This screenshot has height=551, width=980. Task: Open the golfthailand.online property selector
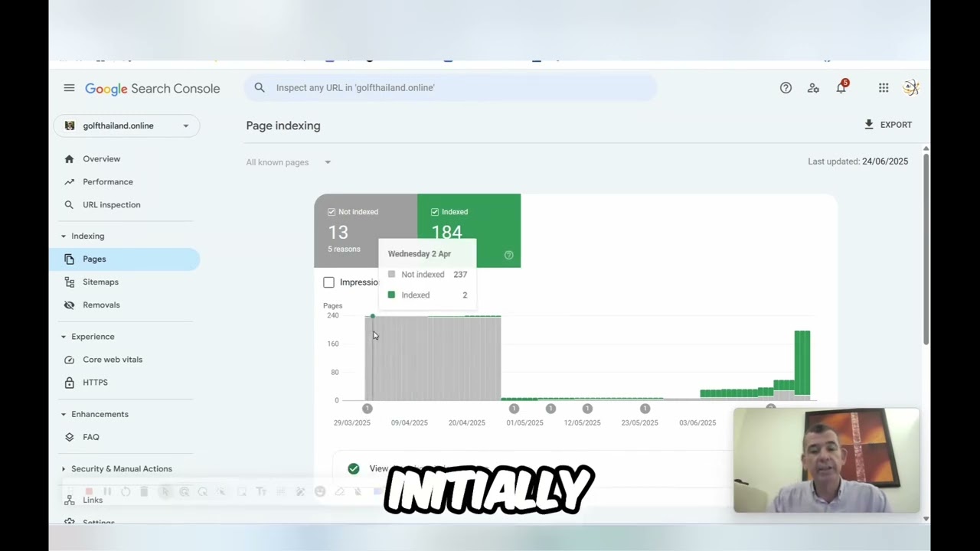coord(126,126)
